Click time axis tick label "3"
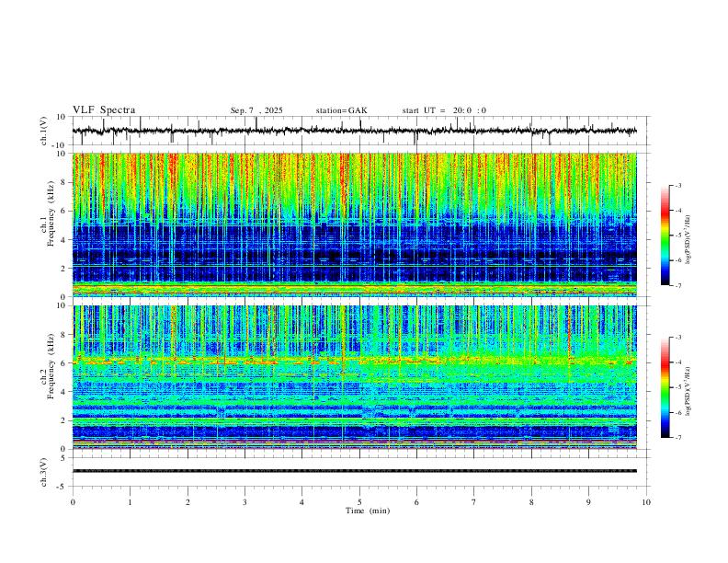Image resolution: width=728 pixels, height=563 pixels. tap(245, 502)
